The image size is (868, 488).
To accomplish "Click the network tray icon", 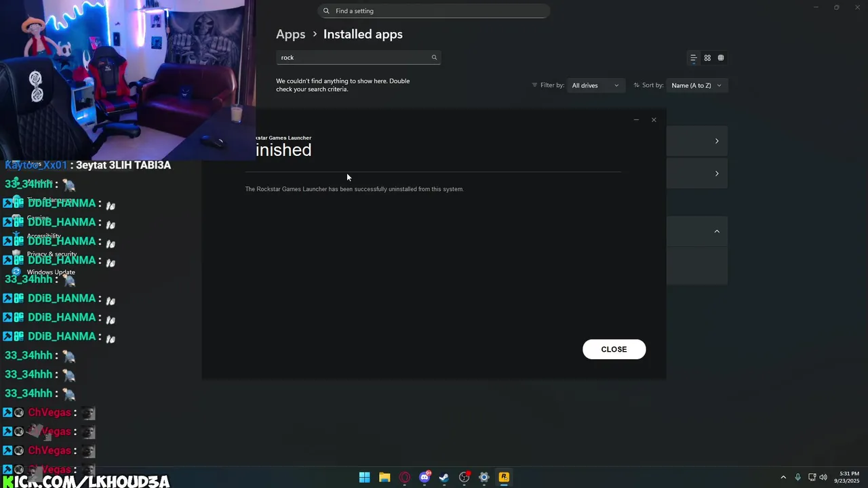I will coord(812,477).
